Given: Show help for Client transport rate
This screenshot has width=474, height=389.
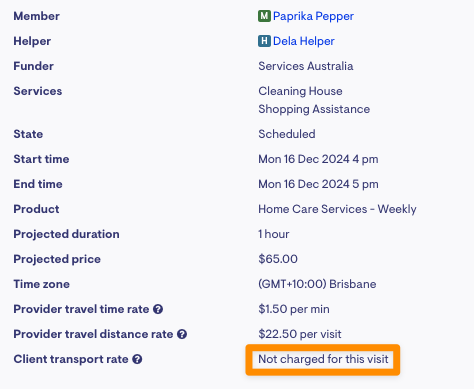Looking at the screenshot, I should tap(137, 359).
